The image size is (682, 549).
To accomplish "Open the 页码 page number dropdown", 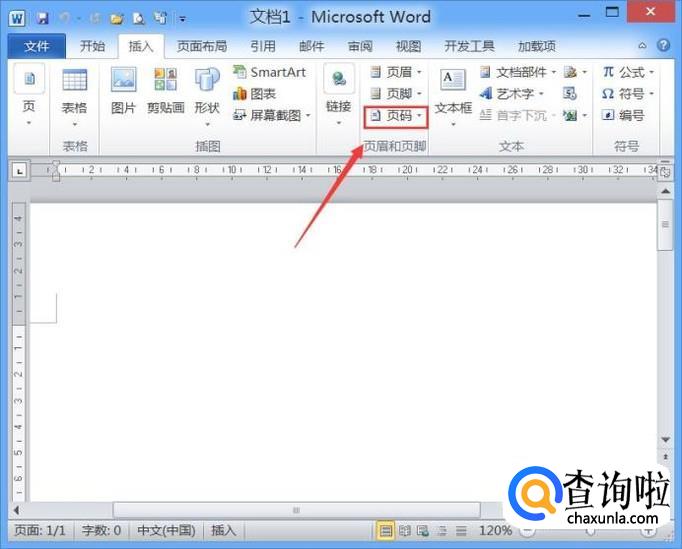I will tap(395, 116).
